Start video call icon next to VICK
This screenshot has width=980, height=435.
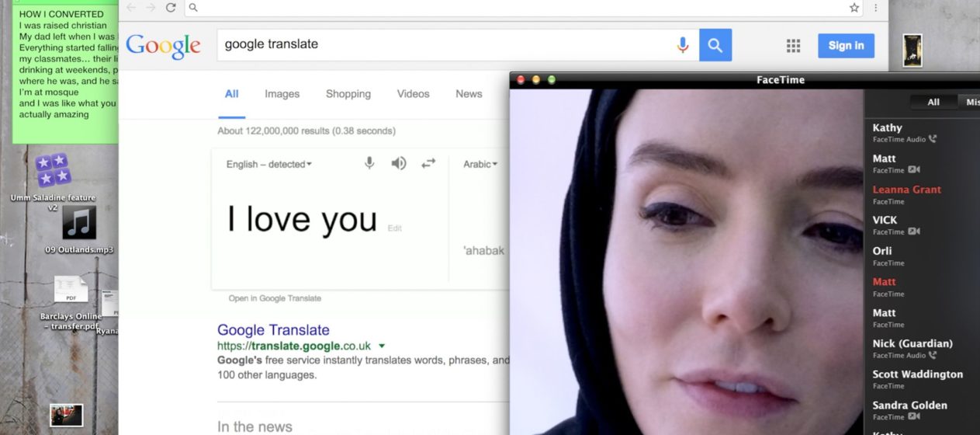(915, 231)
